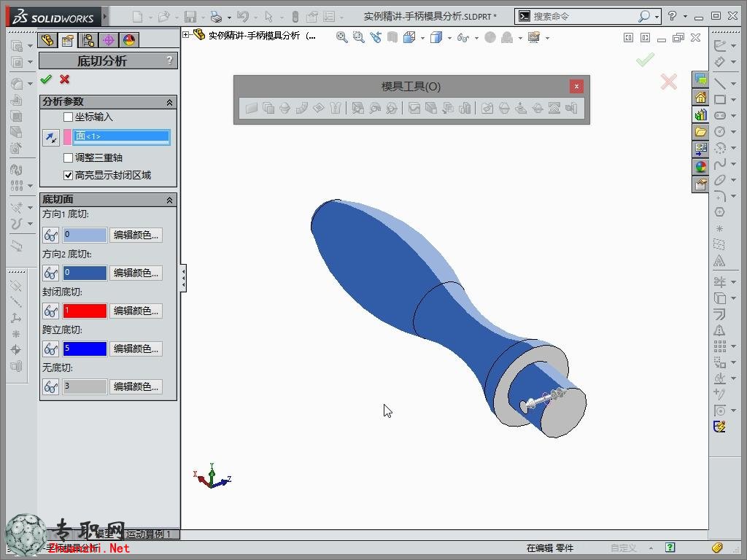Open the Help question mark menu
Image resolution: width=747 pixels, height=560 pixels.
pyautogui.click(x=672, y=16)
